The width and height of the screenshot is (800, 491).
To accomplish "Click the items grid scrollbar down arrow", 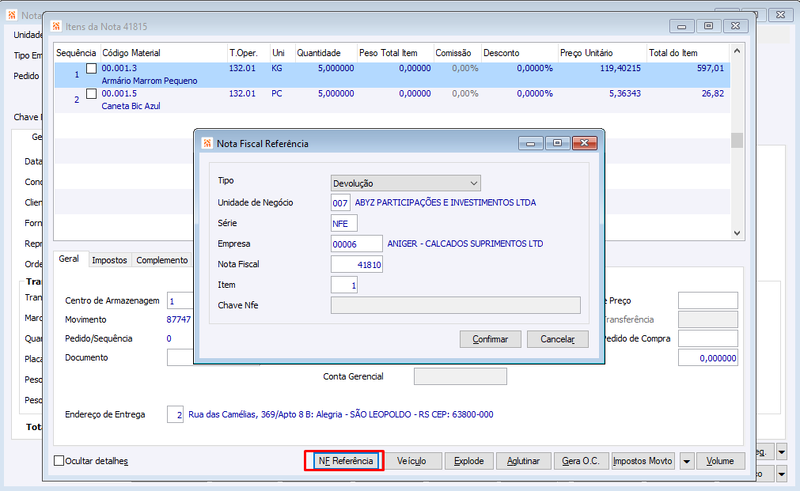I will 737,233.
